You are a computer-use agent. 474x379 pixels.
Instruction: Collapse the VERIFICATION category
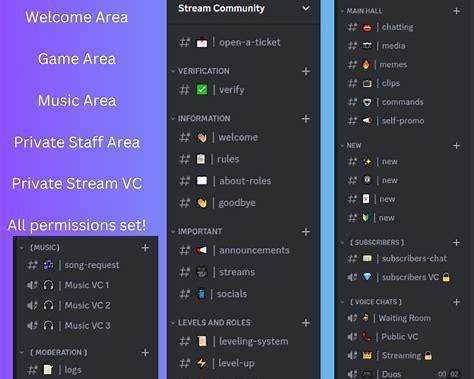click(x=173, y=71)
